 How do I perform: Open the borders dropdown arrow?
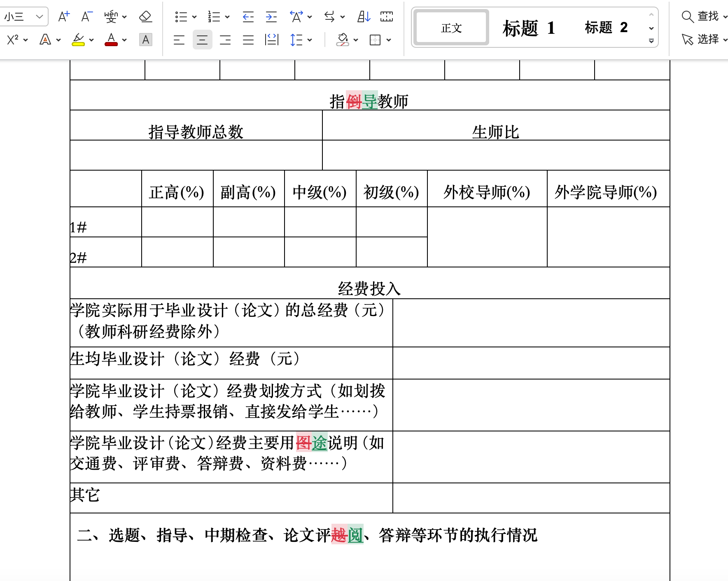(x=389, y=40)
